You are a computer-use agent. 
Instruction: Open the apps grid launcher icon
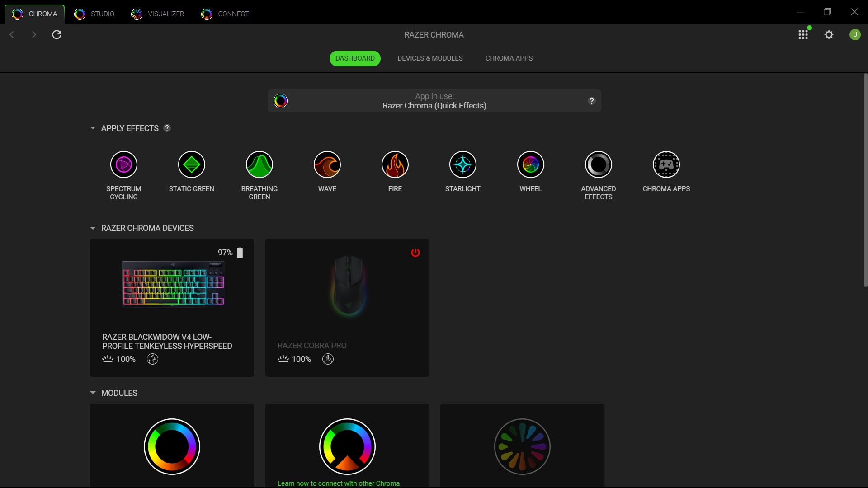coord(803,35)
